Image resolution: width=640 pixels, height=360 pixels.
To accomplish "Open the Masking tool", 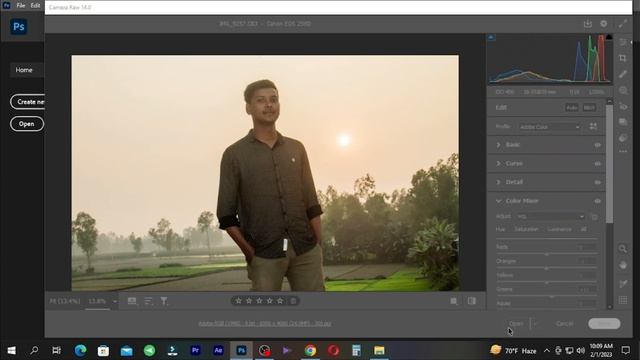I will click(x=622, y=90).
